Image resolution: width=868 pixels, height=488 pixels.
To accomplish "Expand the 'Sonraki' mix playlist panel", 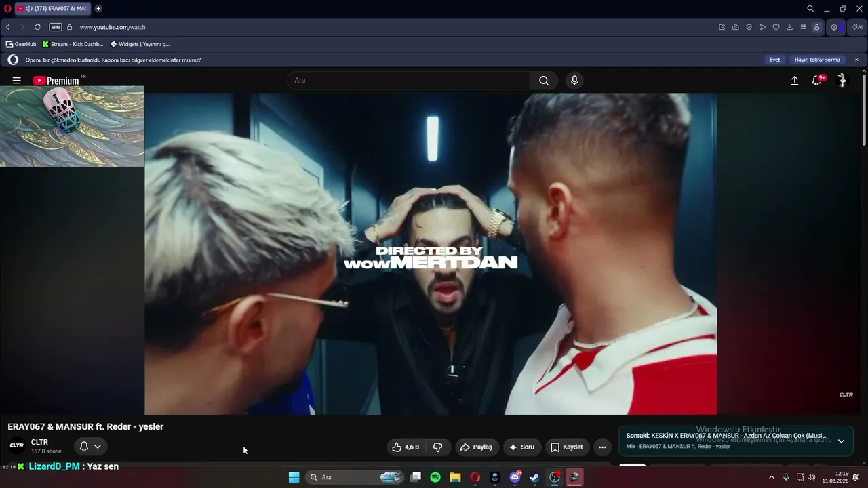I will (x=841, y=441).
